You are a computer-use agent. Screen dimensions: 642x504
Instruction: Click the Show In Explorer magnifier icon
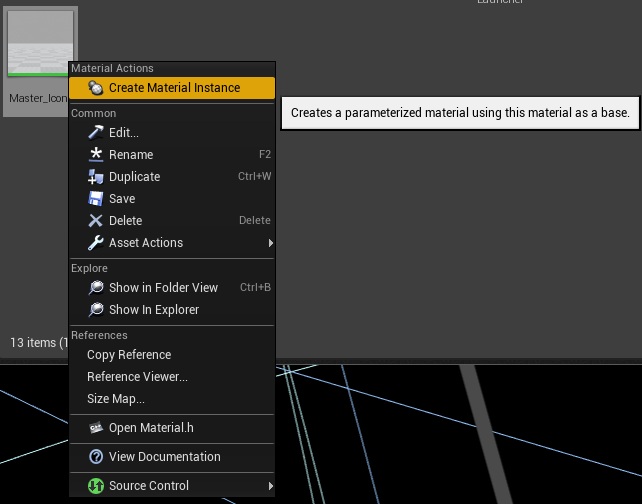(x=96, y=310)
